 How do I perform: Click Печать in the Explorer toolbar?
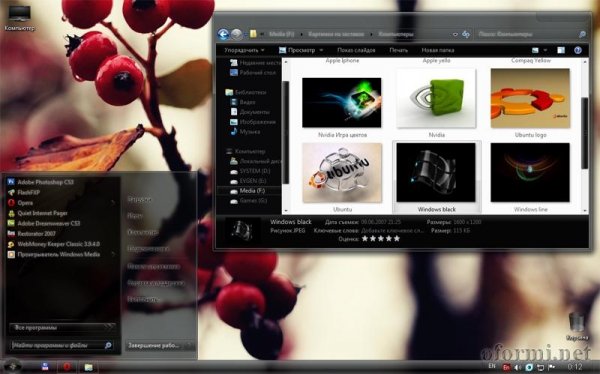[398, 50]
